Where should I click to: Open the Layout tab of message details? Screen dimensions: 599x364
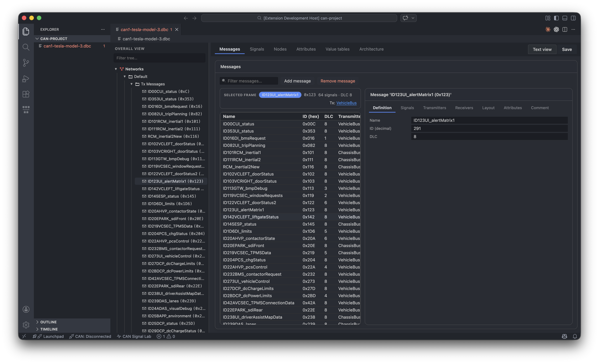pos(488,108)
